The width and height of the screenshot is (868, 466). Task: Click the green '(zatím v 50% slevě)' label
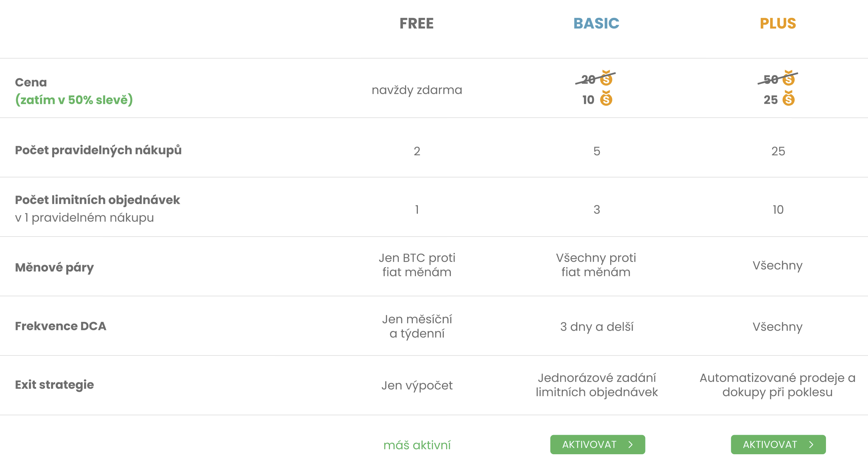74,100
